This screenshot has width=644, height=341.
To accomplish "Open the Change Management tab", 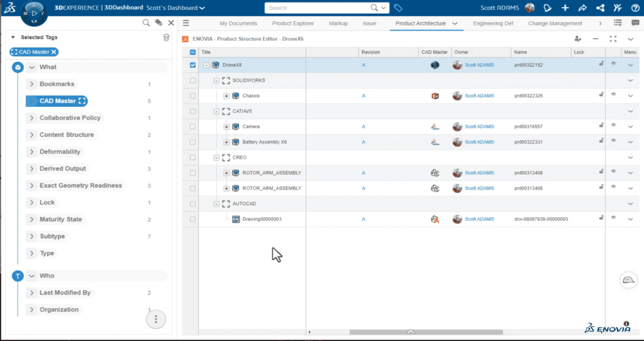I will (555, 23).
